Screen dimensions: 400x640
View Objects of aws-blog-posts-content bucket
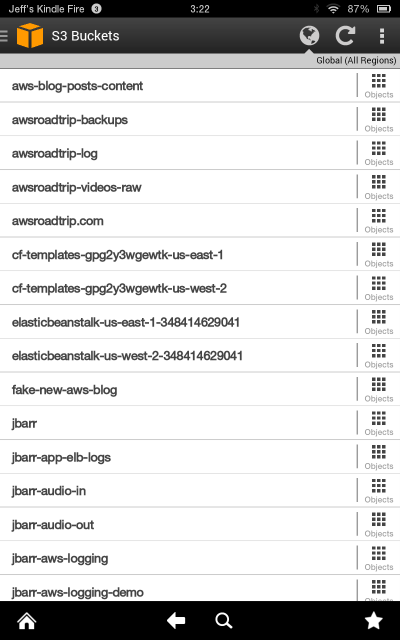pyautogui.click(x=379, y=86)
